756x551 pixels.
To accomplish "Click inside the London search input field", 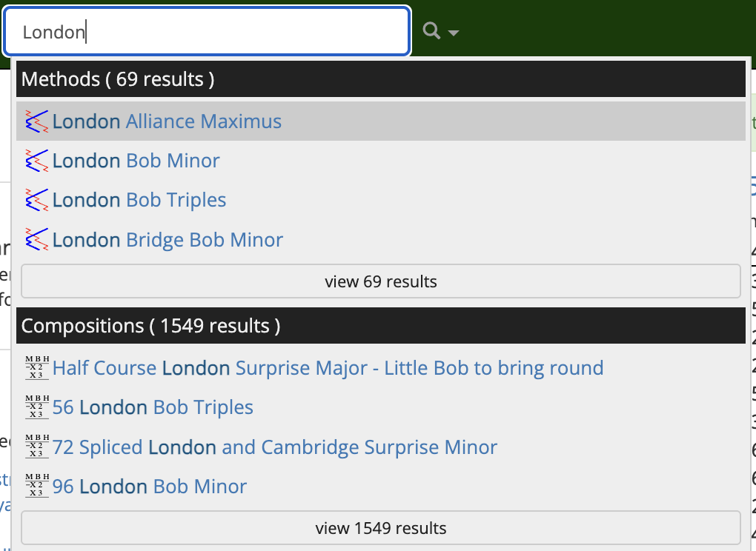I will (x=206, y=31).
